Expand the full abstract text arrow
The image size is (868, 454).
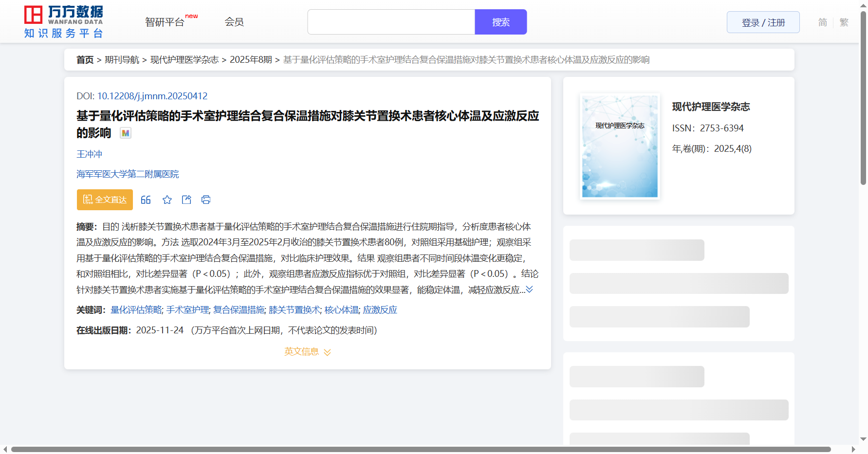tap(530, 290)
